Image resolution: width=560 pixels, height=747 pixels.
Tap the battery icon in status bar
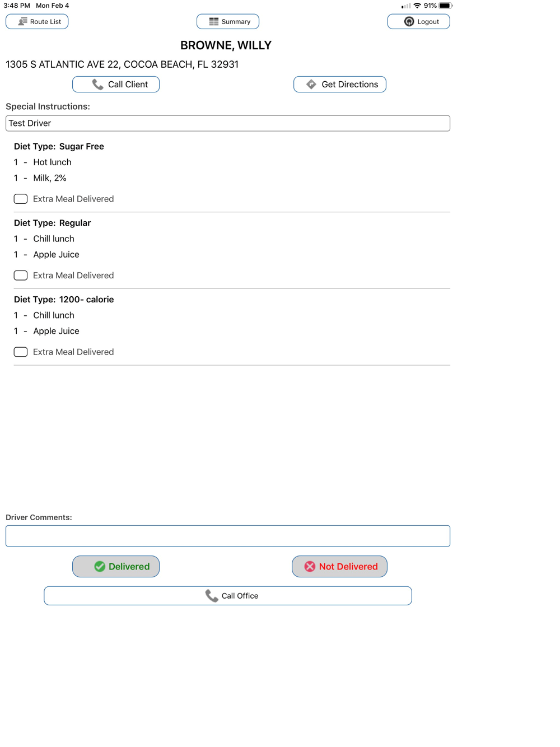point(445,6)
